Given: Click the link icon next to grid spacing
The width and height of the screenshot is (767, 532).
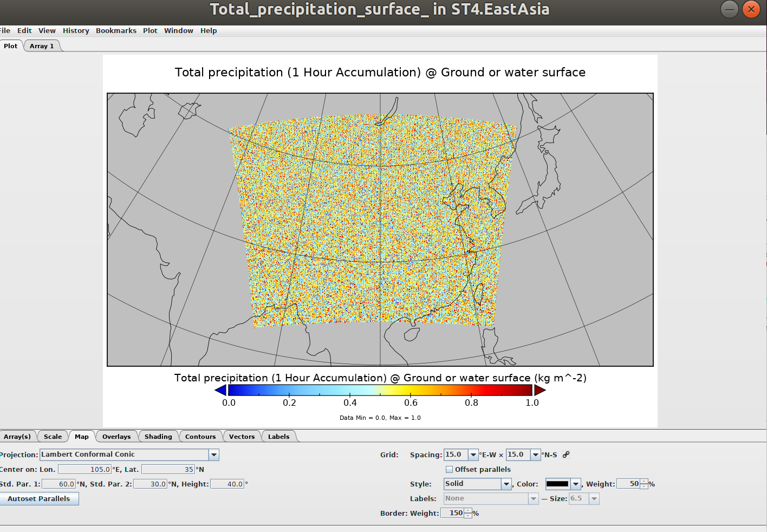Looking at the screenshot, I should click(566, 455).
